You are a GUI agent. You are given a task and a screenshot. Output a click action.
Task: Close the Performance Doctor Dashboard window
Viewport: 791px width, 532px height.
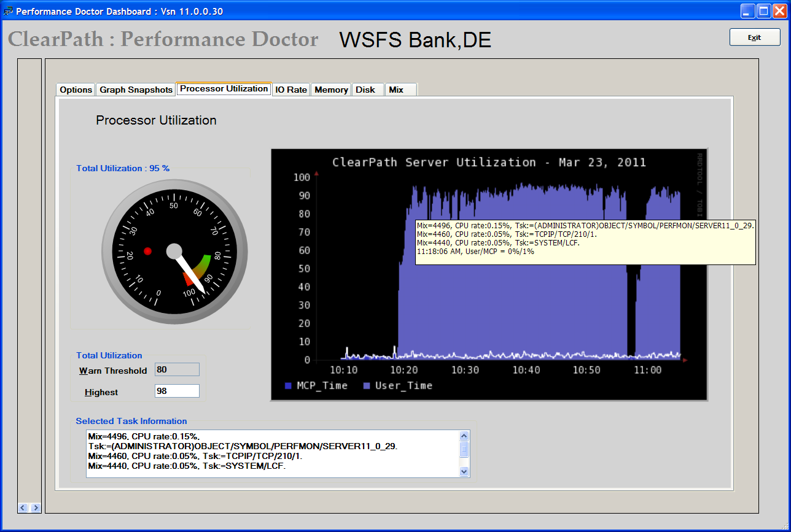779,10
